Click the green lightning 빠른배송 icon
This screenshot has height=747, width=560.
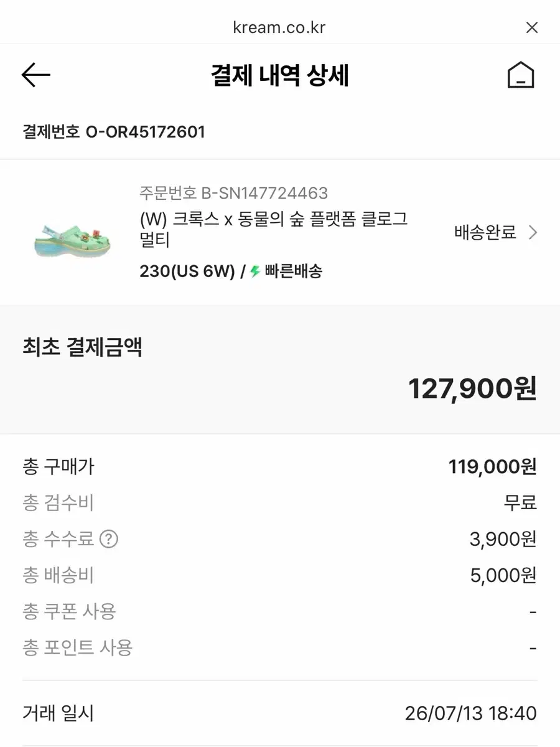pyautogui.click(x=254, y=271)
